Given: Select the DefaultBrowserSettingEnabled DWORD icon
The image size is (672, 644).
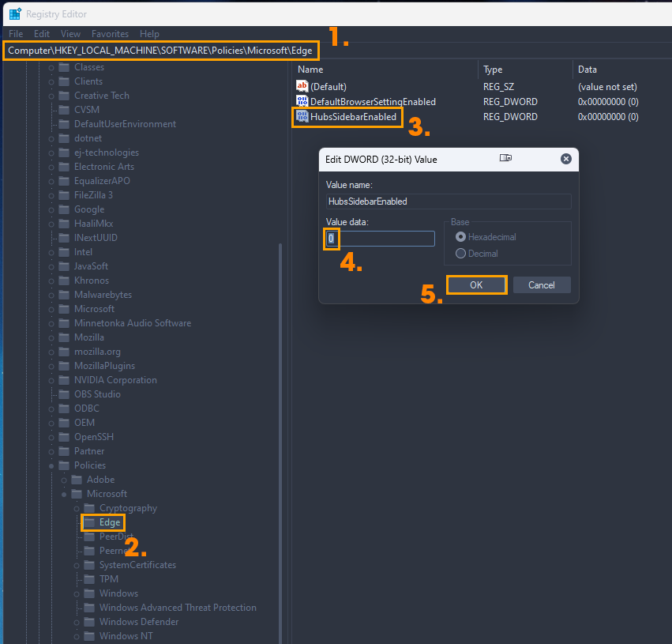Looking at the screenshot, I should (302, 101).
